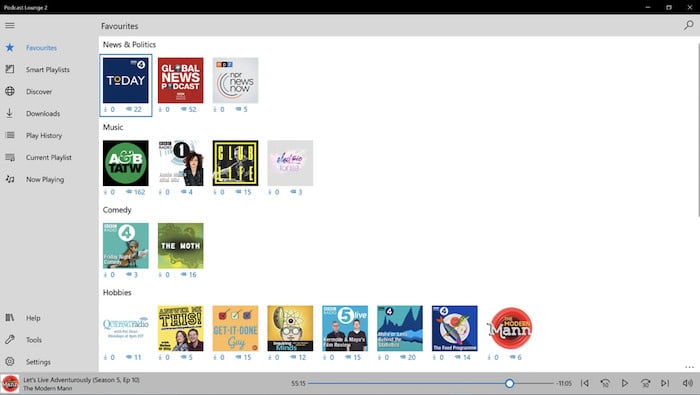Skip to previous track
Image resolution: width=700 pixels, height=395 pixels.
click(585, 383)
